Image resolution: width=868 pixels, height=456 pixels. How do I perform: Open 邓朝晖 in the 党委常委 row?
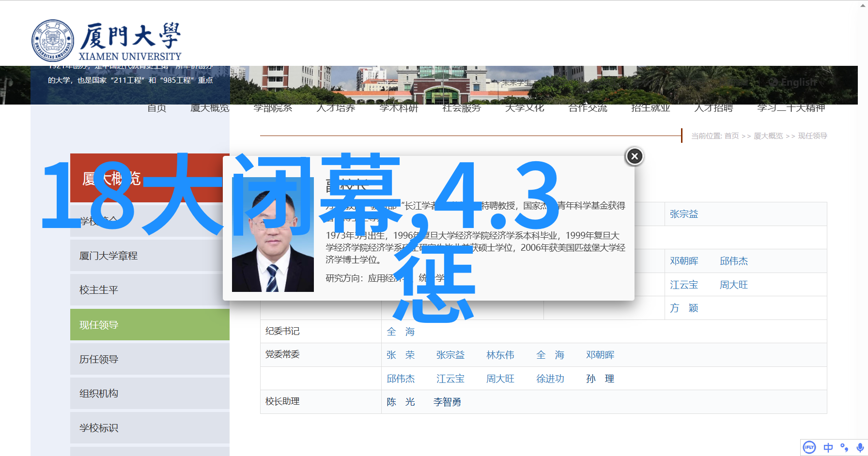click(x=600, y=355)
